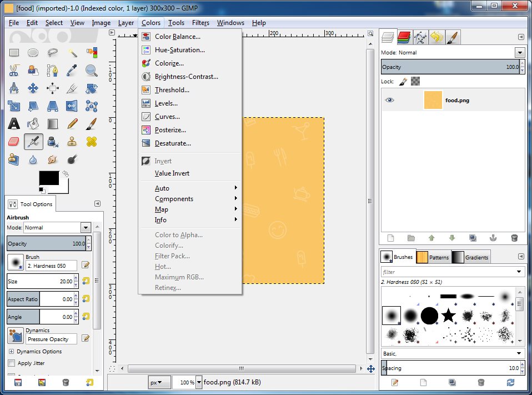The image size is (532, 395).
Task: Open the 100% zoom dropdown in status bar
Action: tap(199, 382)
